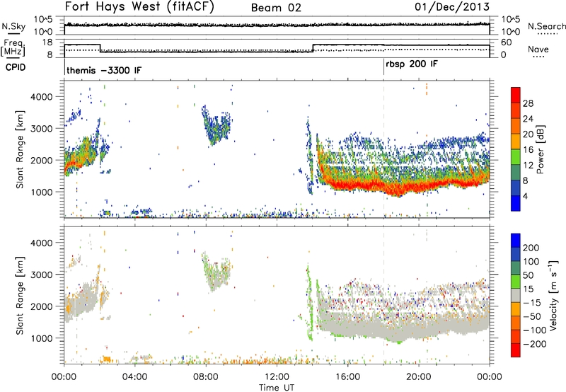The width and height of the screenshot is (566, 392).
Task: Click the '16:00' time axis tick label
Action: tap(347, 377)
